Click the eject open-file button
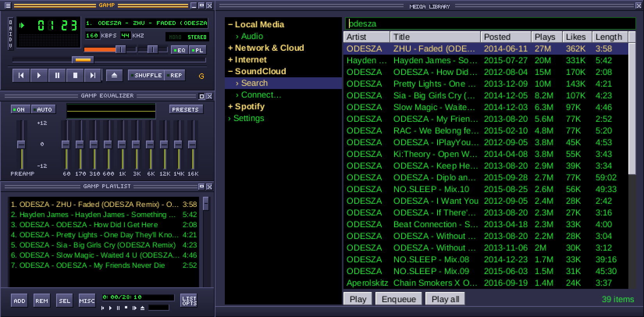This screenshot has width=644, height=317. click(114, 75)
